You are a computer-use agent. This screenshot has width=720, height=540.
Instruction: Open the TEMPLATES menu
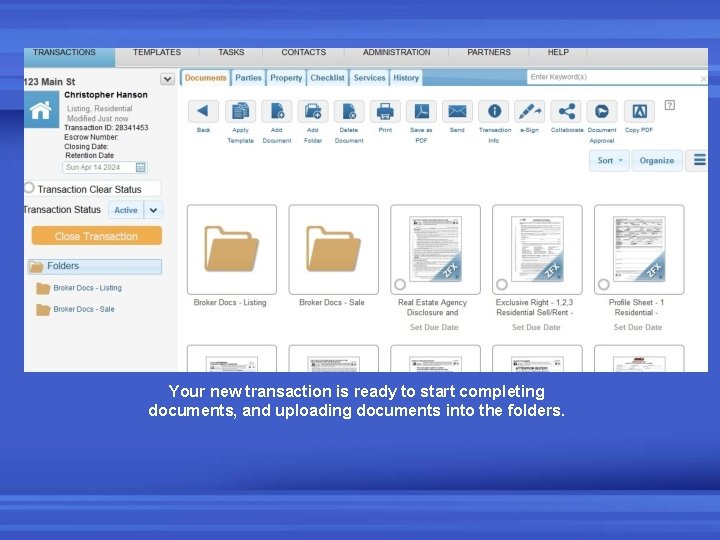point(157,52)
